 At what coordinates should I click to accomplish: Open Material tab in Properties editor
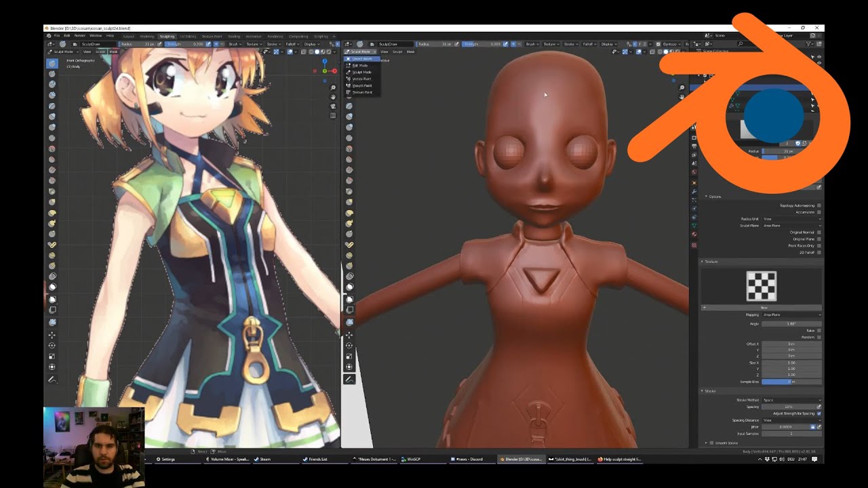694,235
